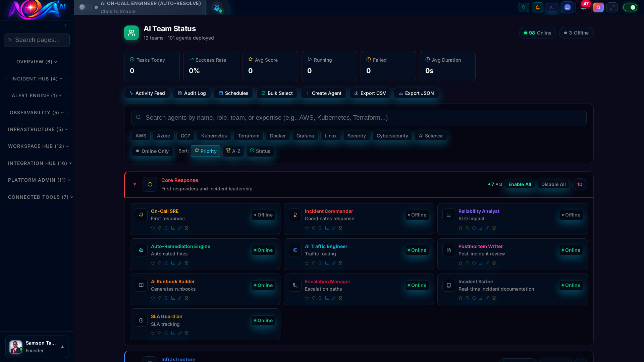This screenshot has height=362, width=644.
Task: Switch to the Activity Feed tab
Action: point(147,93)
